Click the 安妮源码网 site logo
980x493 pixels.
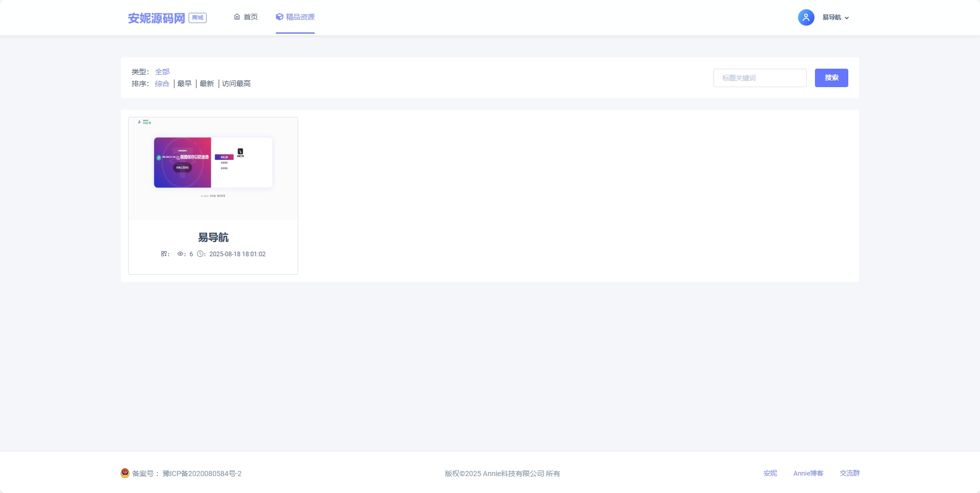pos(156,18)
